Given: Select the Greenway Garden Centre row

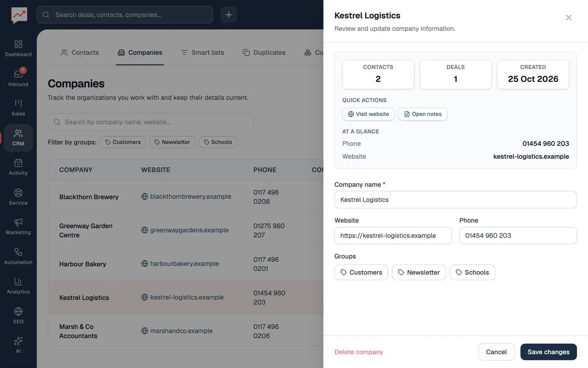Looking at the screenshot, I should point(186,230).
